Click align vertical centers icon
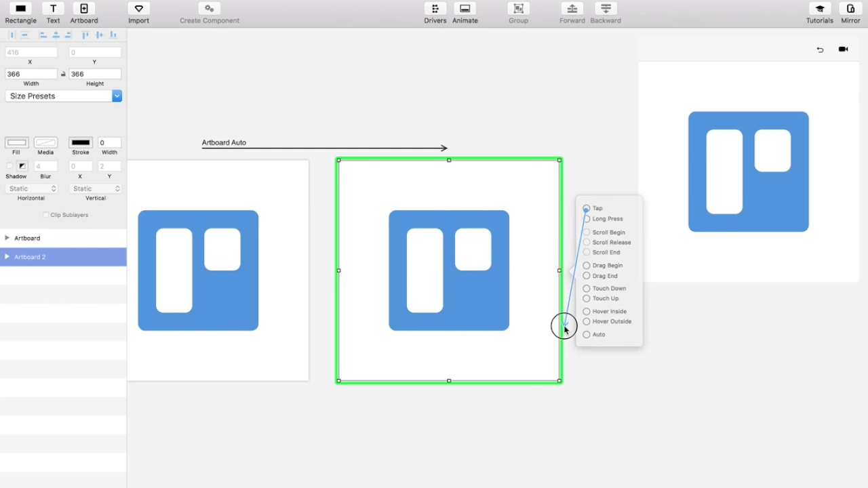The image size is (868, 488). (99, 35)
